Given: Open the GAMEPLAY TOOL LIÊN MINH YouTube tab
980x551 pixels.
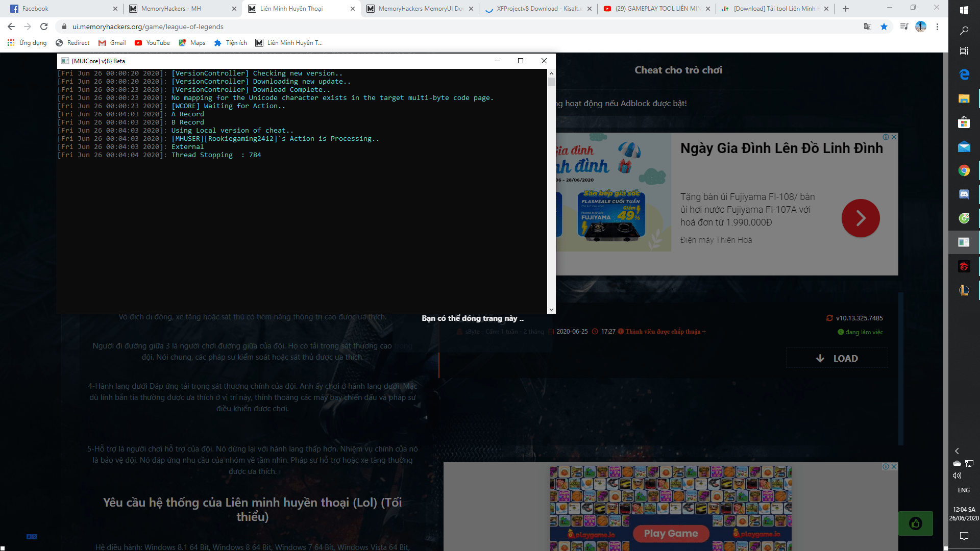Looking at the screenshot, I should [x=656, y=9].
